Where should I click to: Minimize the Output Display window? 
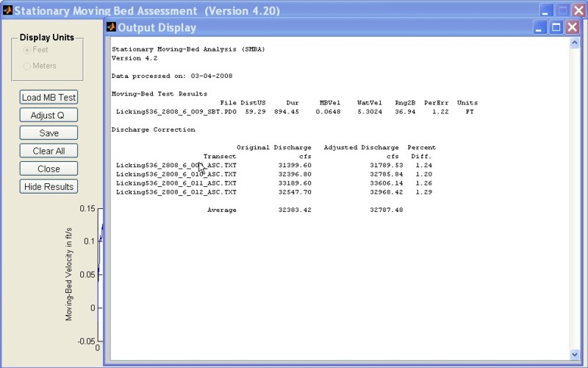coord(540,27)
